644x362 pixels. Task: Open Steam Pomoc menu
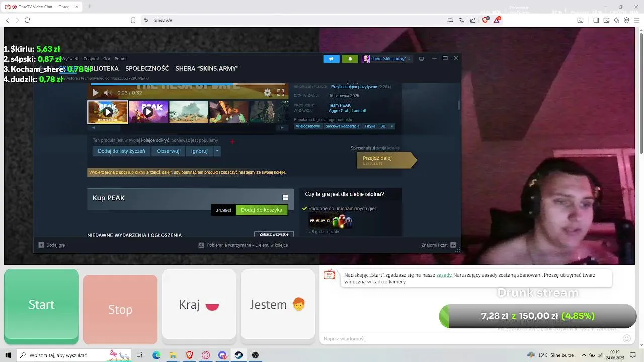pyautogui.click(x=121, y=59)
